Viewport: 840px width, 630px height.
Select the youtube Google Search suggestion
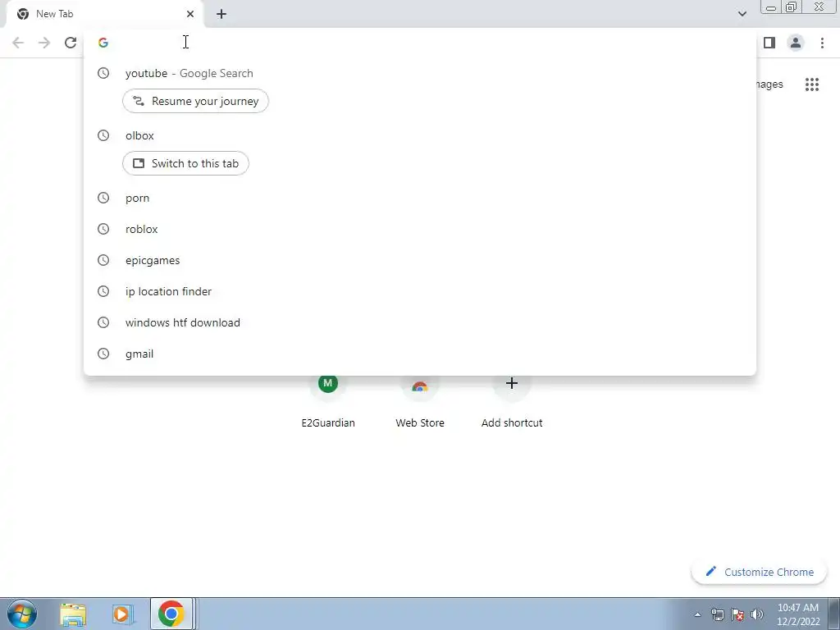(x=420, y=73)
